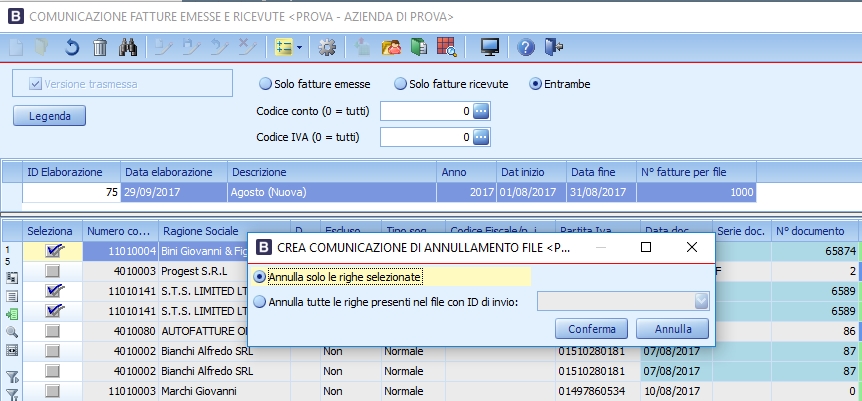Click the greyed-out red X row icon
Viewport: 862px width, 401px height.
247,48
